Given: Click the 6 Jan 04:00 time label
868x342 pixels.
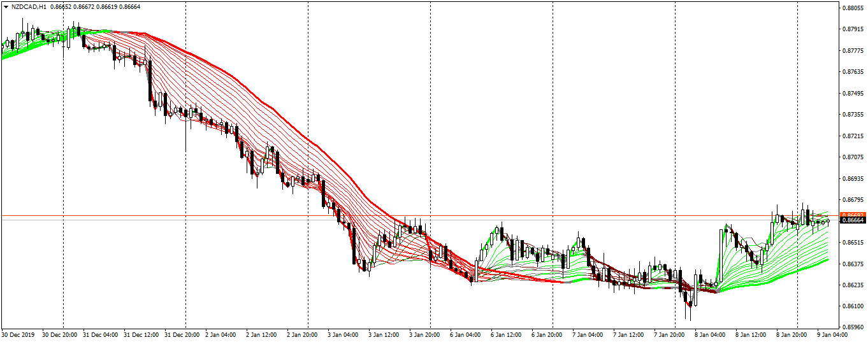Looking at the screenshot, I should [466, 334].
